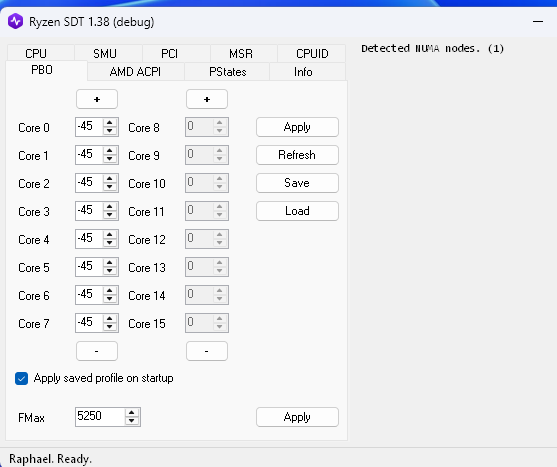Increase the Core 7 offset with up arrow
Screen dimensions: 557x467
[110, 319]
